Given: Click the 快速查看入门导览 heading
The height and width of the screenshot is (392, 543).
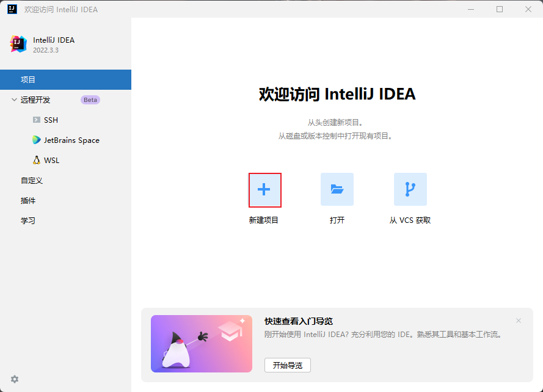Looking at the screenshot, I should click(299, 321).
